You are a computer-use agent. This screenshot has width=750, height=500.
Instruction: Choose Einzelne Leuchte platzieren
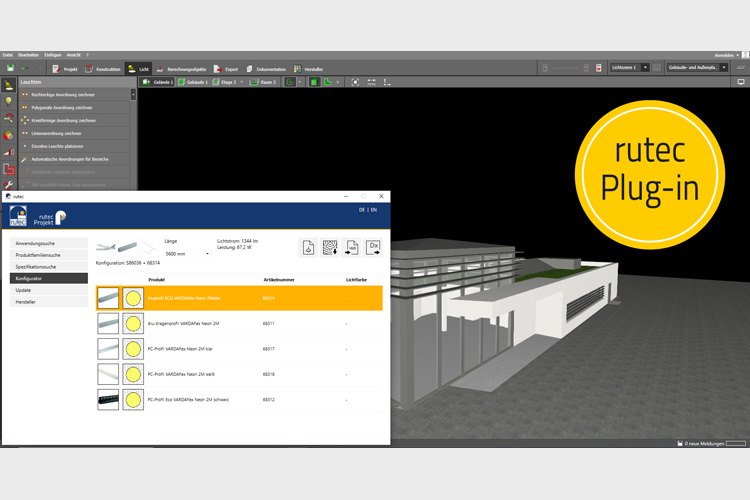click(x=75, y=146)
